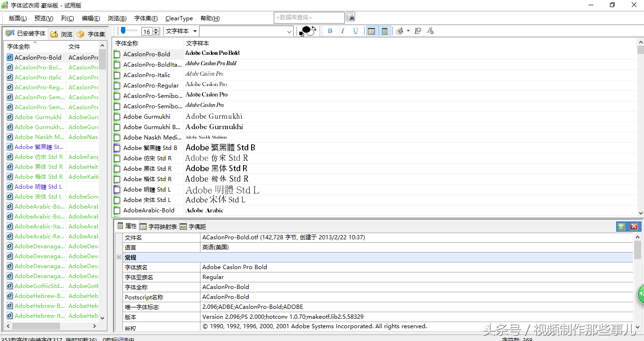Switch to table list view icon
Image resolution: width=644 pixels, height=341 pixels.
click(372, 31)
